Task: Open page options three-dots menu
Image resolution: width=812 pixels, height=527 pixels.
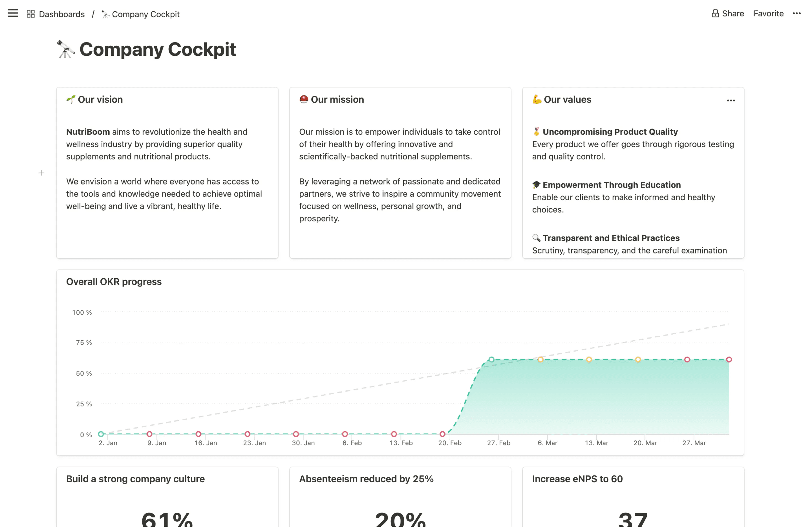Action: pyautogui.click(x=797, y=14)
